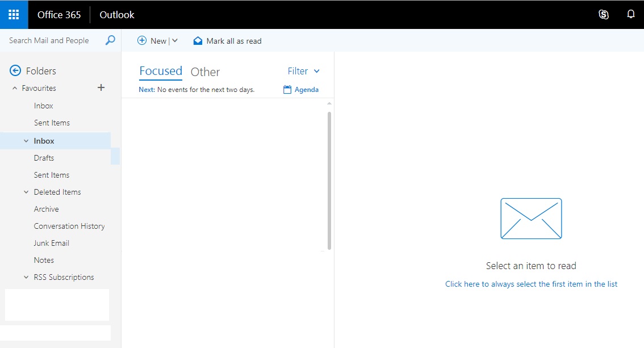Click the Folders heading text

point(41,71)
